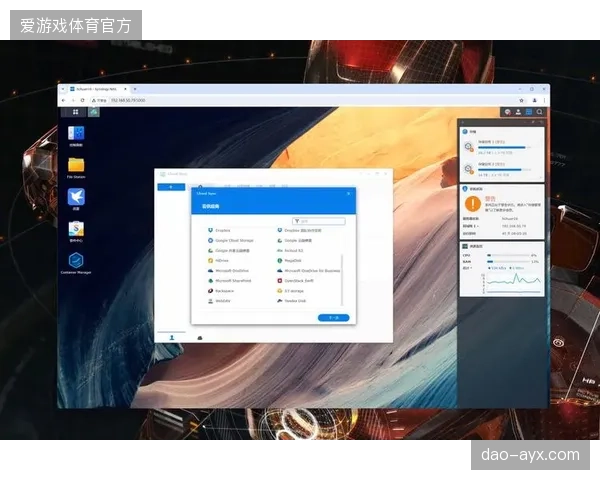Select hicloud S3 provider
Screen dimensions: 600x480
point(290,250)
